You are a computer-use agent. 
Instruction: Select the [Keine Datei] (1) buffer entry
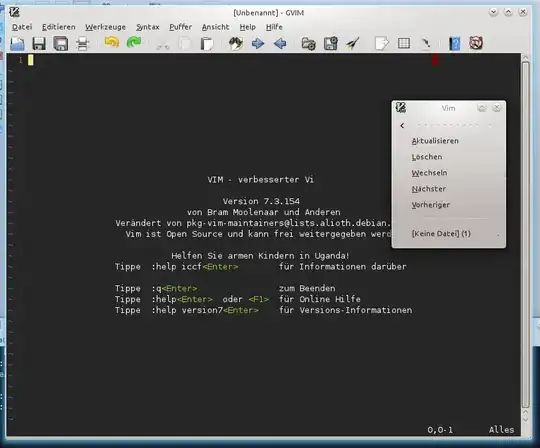[441, 233]
